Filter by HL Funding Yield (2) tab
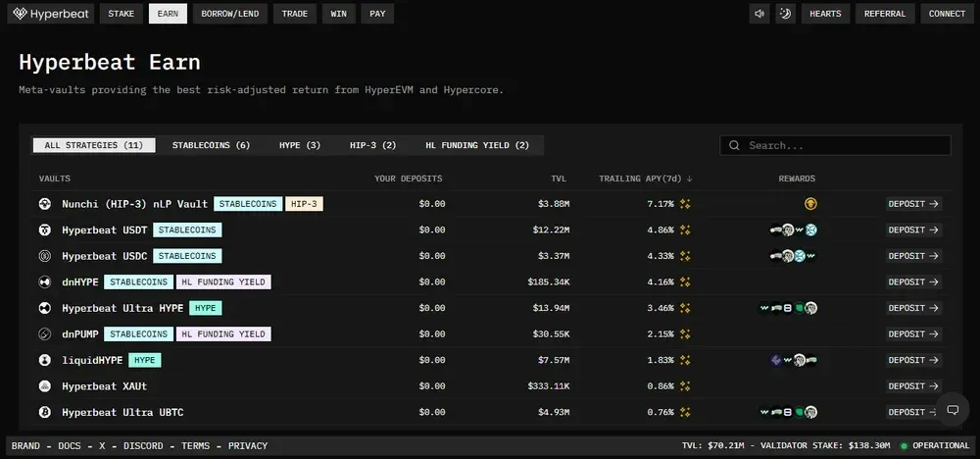 click(x=477, y=145)
